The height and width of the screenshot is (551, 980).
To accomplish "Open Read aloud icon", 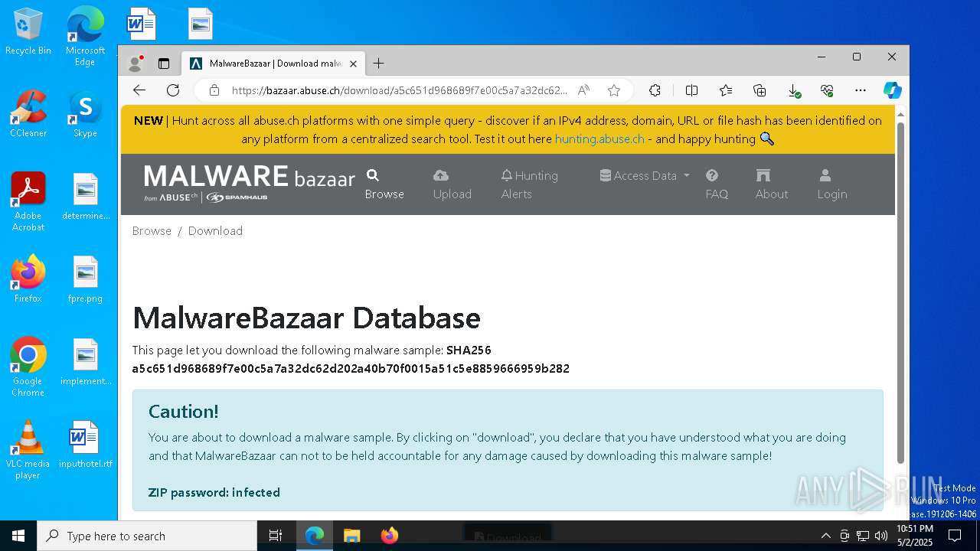I will click(x=583, y=90).
